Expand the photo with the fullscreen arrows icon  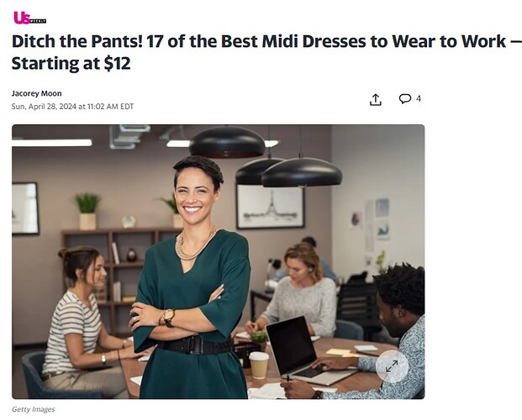392,366
